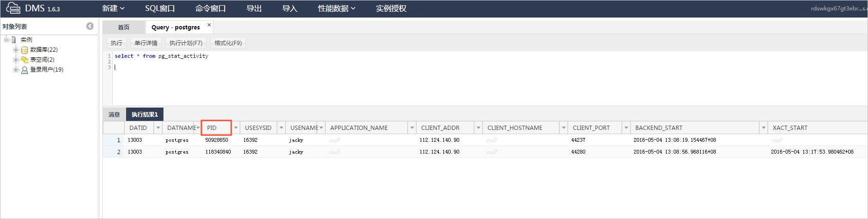Click the DATID column header
The width and height of the screenshot is (868, 219).
139,128
